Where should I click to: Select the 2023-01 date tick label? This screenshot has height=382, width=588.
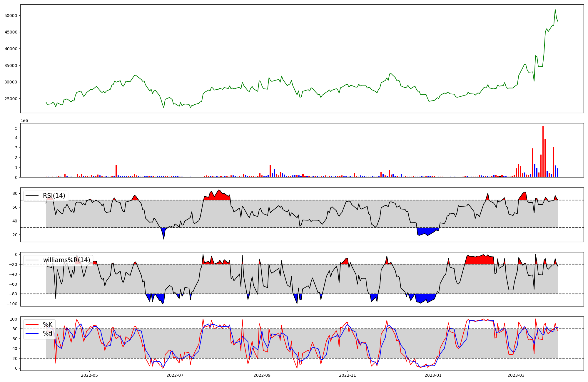pyautogui.click(x=433, y=375)
